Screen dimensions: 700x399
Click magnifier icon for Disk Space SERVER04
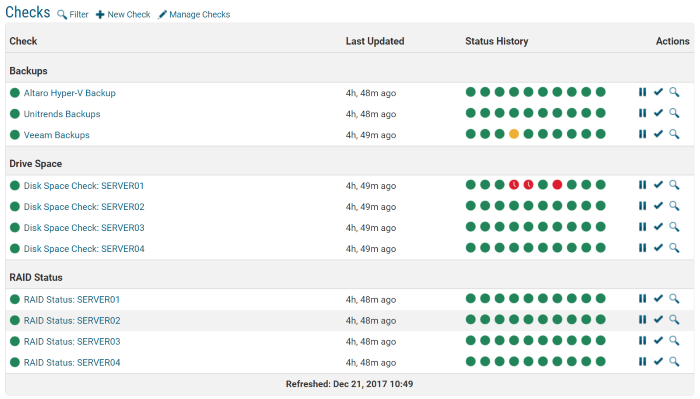coord(674,248)
